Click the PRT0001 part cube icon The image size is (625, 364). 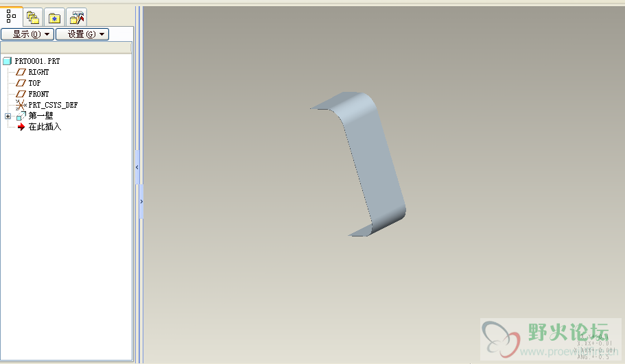point(7,61)
